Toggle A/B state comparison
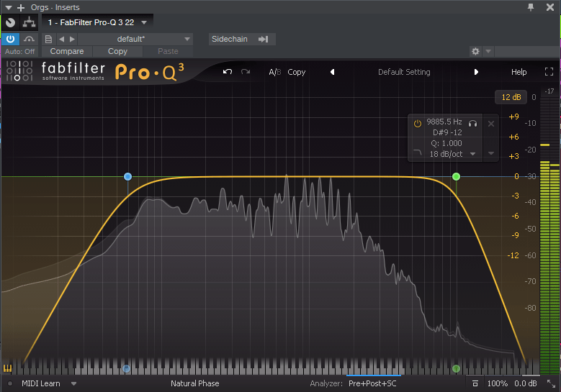This screenshot has height=392, width=561. tap(274, 72)
